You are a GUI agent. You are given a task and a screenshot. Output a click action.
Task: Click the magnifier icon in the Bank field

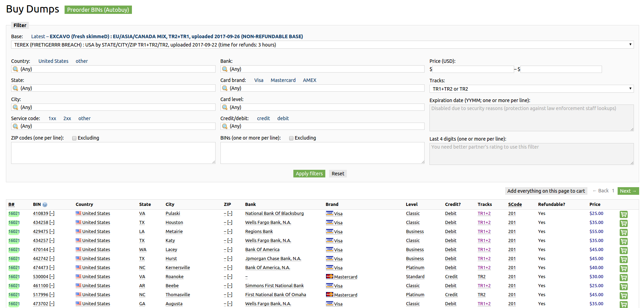pos(225,69)
